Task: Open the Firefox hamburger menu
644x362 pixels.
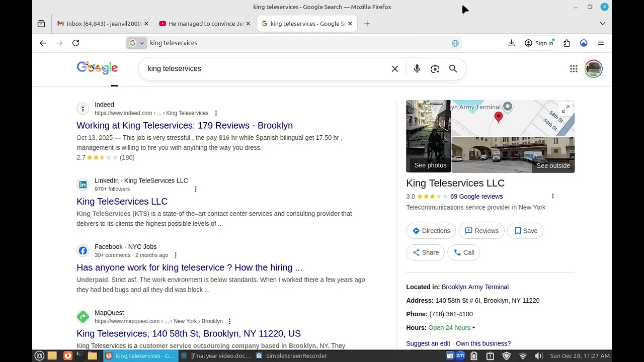Action: pyautogui.click(x=601, y=43)
